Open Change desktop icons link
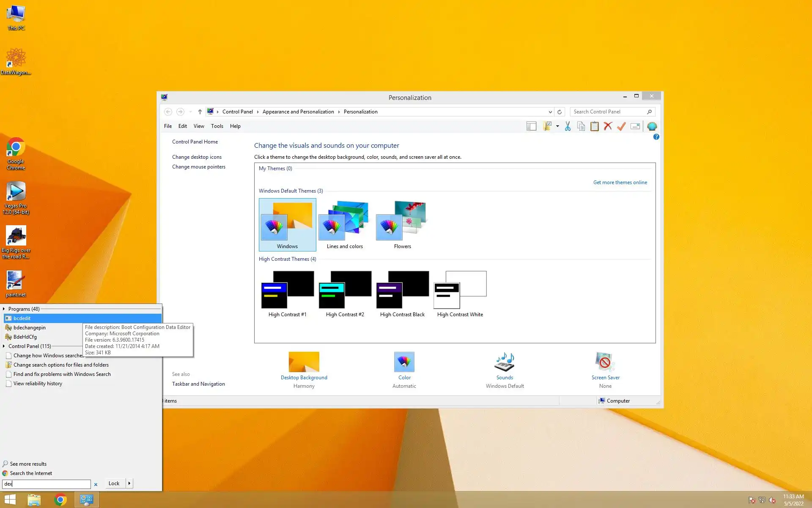The height and width of the screenshot is (508, 812). (x=197, y=157)
